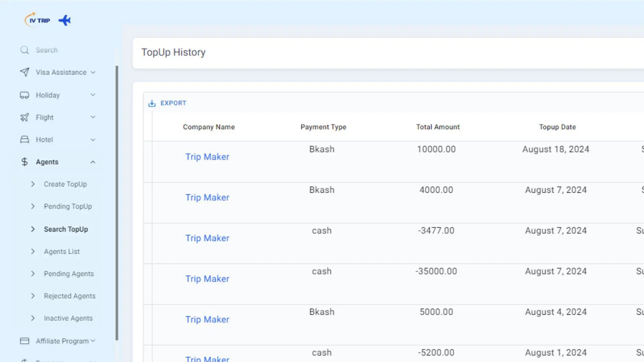This screenshot has width=644, height=362.
Task: Click the Export download icon
Action: point(152,103)
